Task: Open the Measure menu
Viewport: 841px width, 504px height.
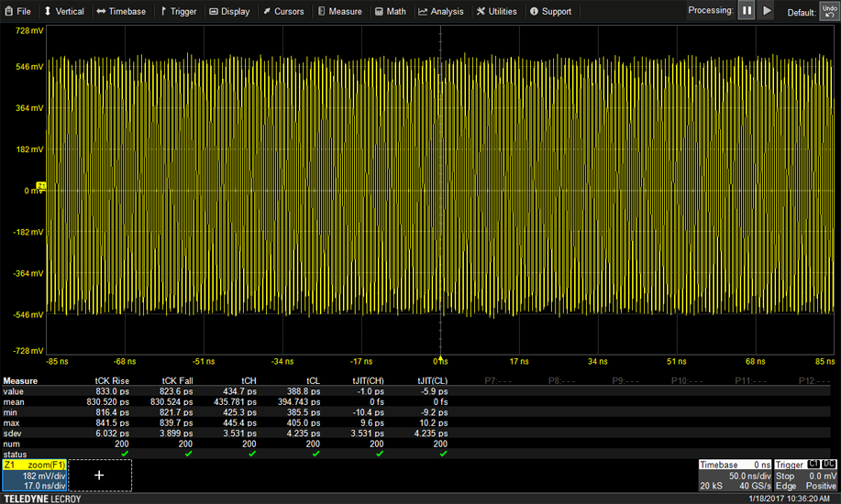Action: click(x=339, y=12)
